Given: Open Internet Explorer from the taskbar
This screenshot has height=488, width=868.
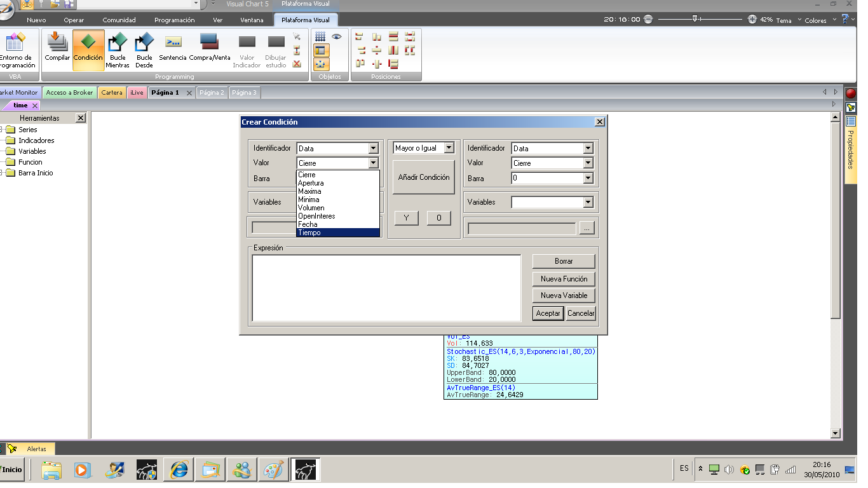Looking at the screenshot, I should point(179,470).
